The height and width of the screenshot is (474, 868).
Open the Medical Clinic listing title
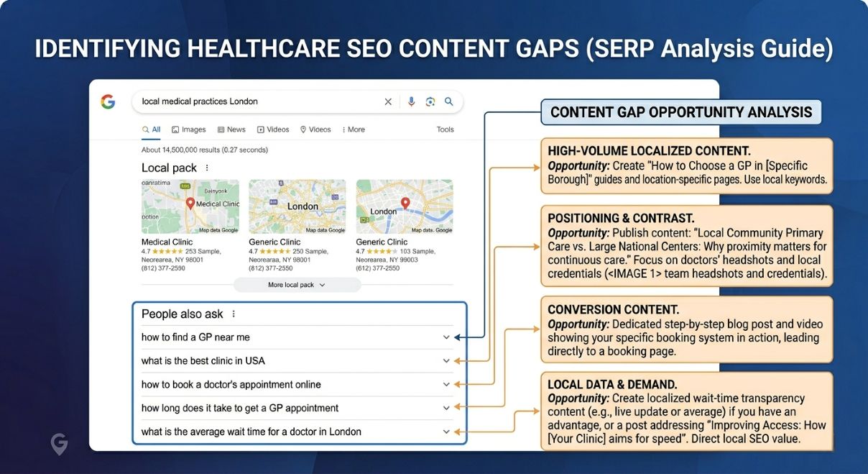tap(167, 242)
